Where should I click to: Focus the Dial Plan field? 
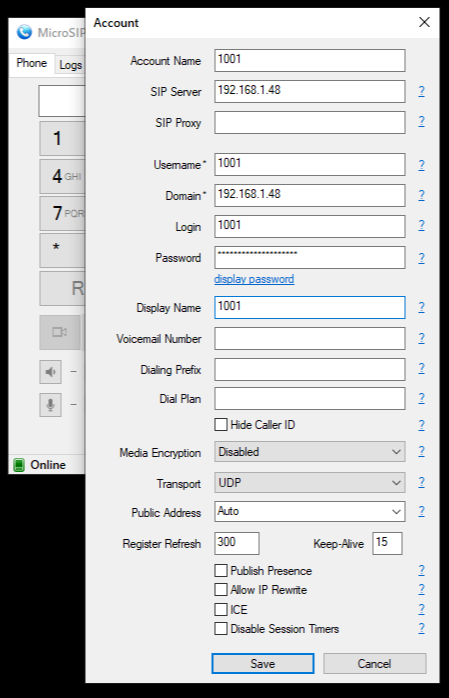coord(310,398)
